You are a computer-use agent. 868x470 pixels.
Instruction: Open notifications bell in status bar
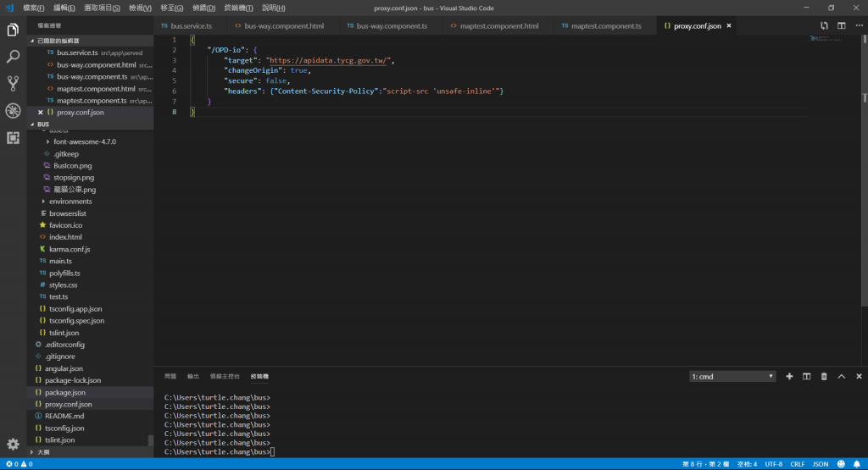click(x=856, y=464)
